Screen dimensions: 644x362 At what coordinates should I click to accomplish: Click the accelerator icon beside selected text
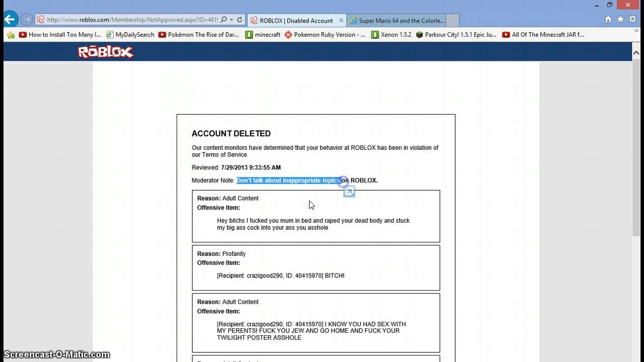349,192
